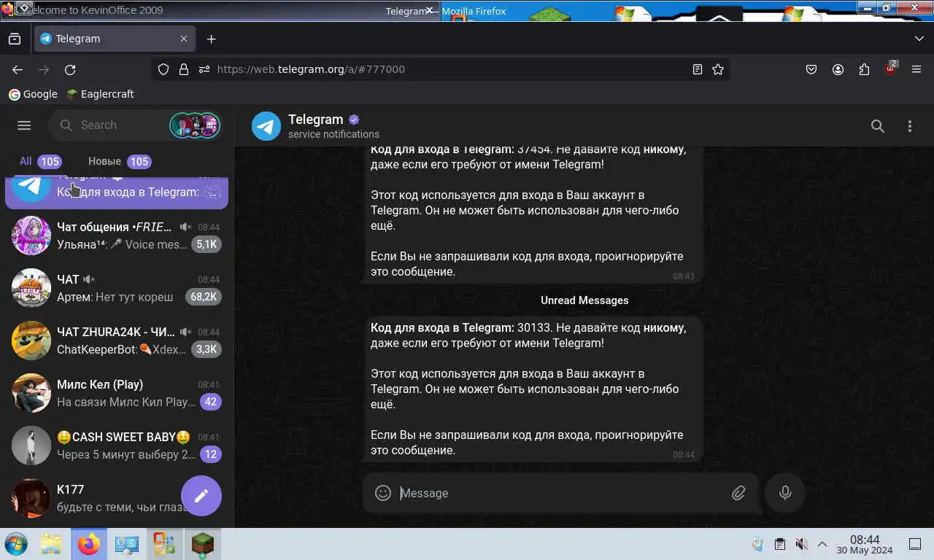Open the Милс Кел (Play) chat
This screenshot has width=934, height=560.
pyautogui.click(x=117, y=393)
